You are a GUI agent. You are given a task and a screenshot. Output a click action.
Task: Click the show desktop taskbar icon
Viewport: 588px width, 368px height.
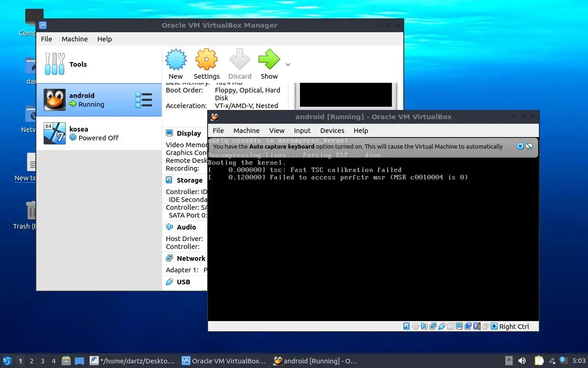[x=79, y=361]
